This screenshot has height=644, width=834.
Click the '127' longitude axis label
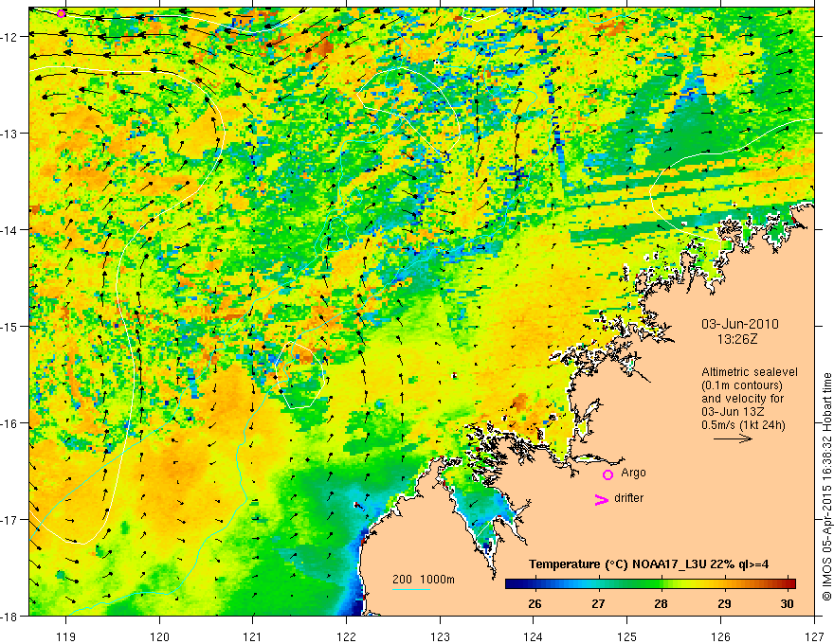tap(814, 636)
